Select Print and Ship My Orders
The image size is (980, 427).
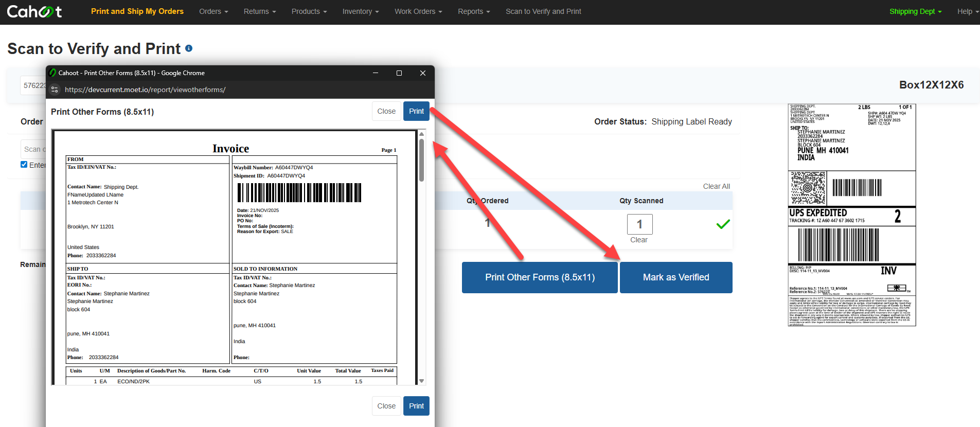point(137,11)
